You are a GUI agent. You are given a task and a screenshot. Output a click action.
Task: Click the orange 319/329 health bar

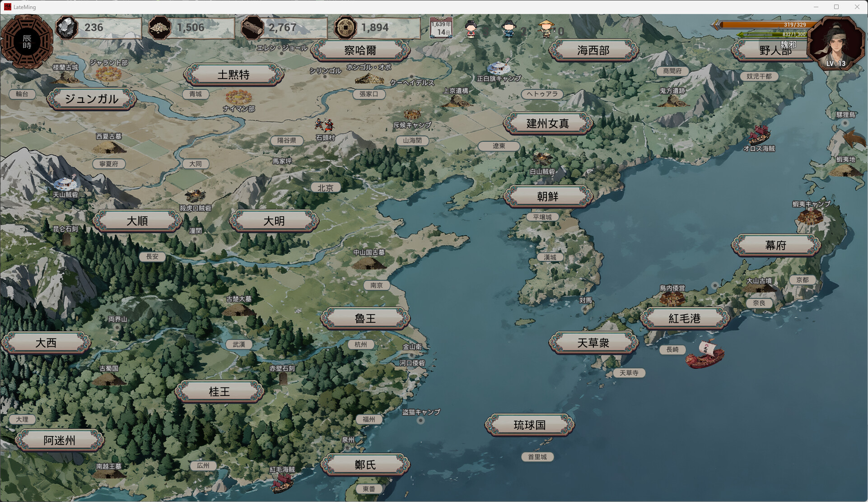[x=766, y=25]
